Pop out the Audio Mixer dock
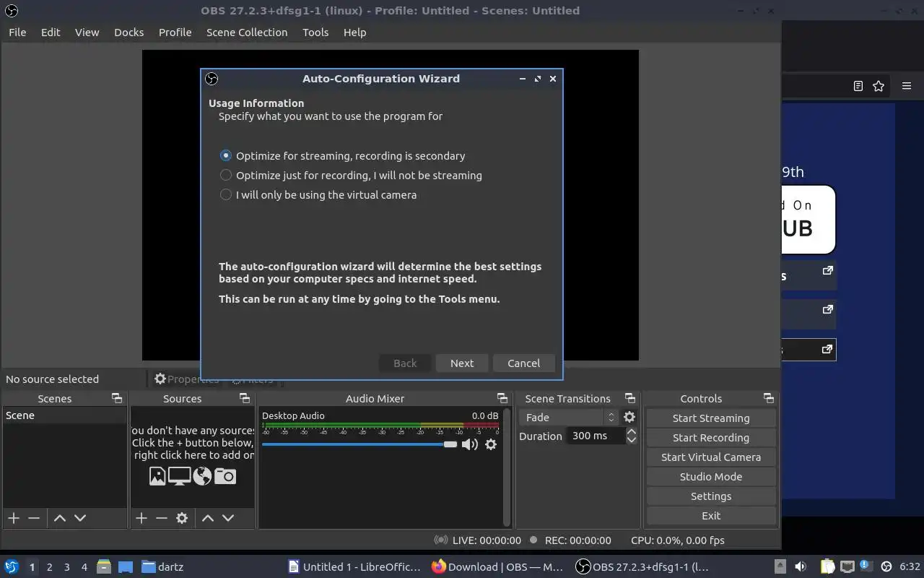924x578 pixels. (x=502, y=398)
